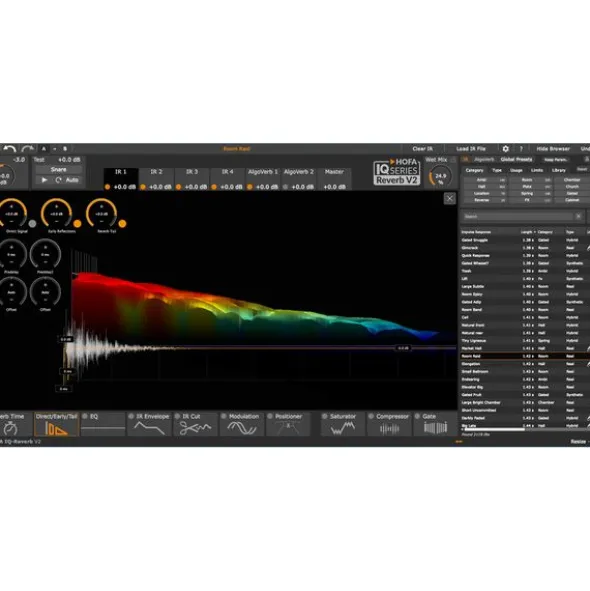The height and width of the screenshot is (591, 590).
Task: Open the IR Envelope module icon
Action: click(149, 428)
